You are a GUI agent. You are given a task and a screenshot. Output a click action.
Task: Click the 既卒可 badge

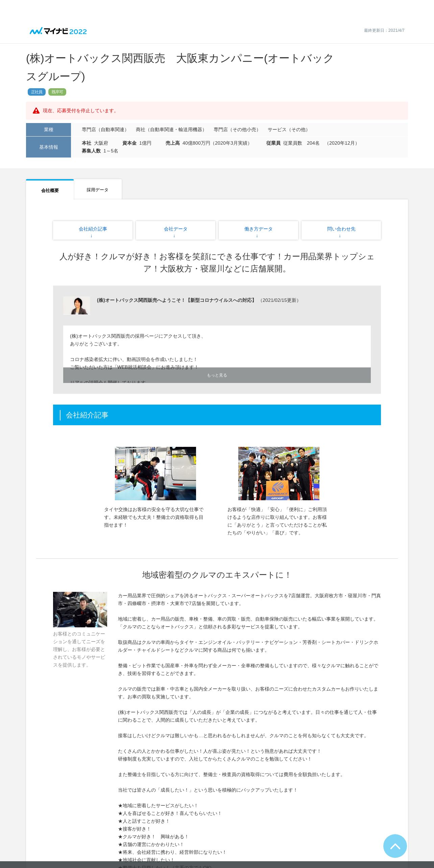[x=57, y=92]
